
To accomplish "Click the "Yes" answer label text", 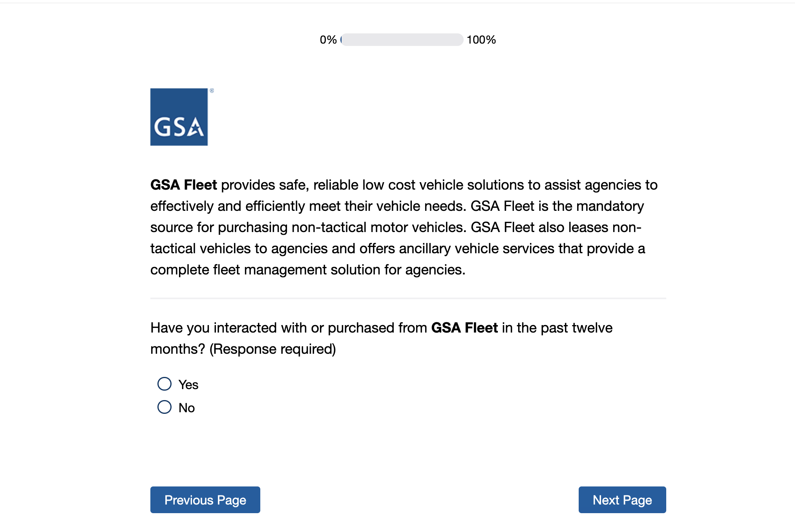I will [x=188, y=385].
